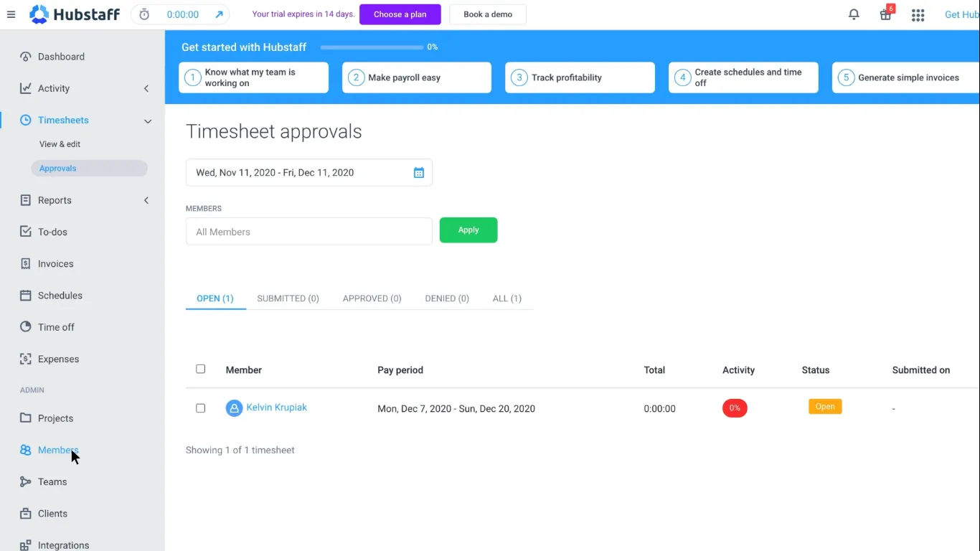Switch to the SUBMITTED (0) tab
This screenshot has width=980, height=551.
[288, 298]
